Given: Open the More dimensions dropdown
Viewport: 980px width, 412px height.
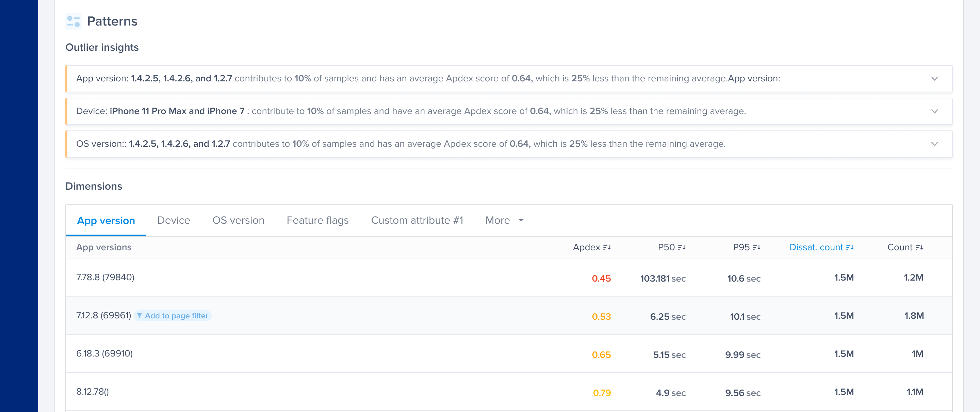Looking at the screenshot, I should (504, 220).
